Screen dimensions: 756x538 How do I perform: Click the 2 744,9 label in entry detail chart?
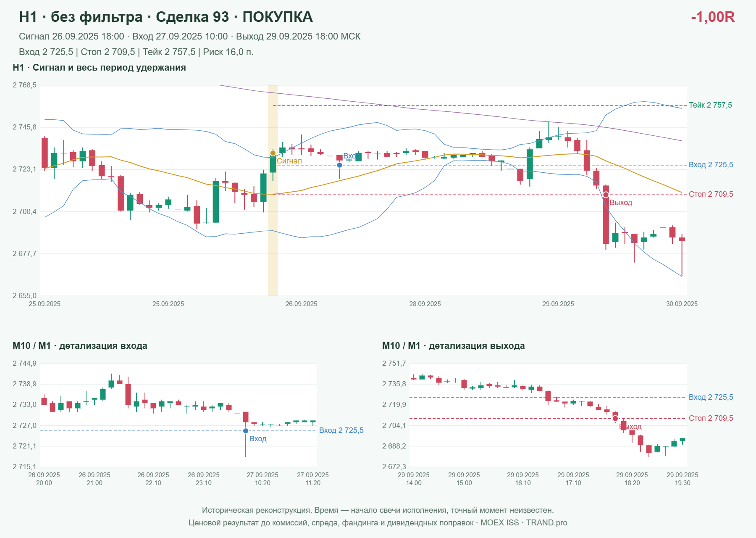[24, 364]
